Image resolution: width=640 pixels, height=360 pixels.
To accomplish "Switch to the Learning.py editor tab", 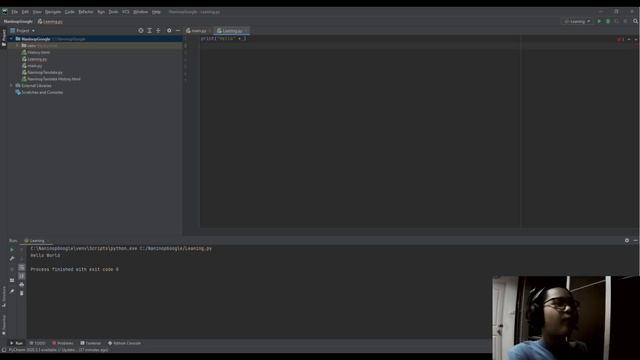I will [231, 31].
